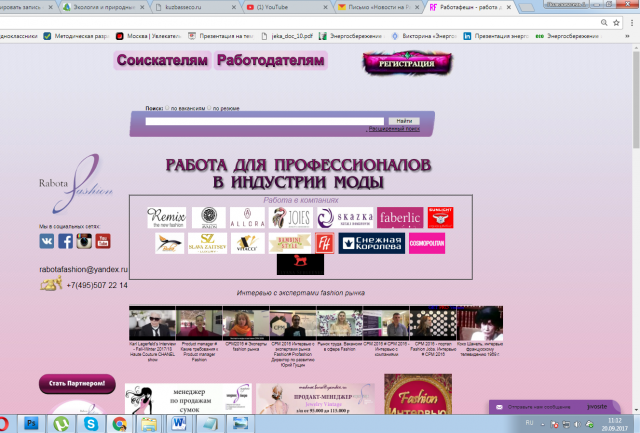Click the Skazka company logo
Image resolution: width=640 pixels, height=433 pixels.
click(x=345, y=218)
